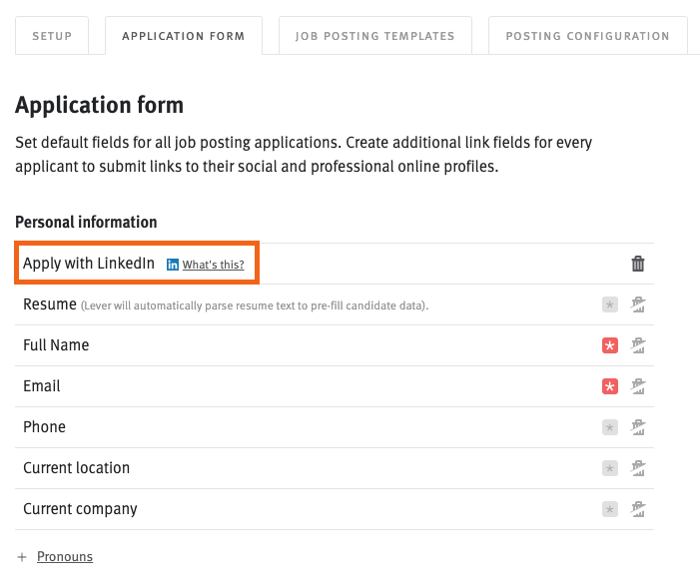Hide the Phone field icon
This screenshot has width=700, height=588.
tap(638, 427)
